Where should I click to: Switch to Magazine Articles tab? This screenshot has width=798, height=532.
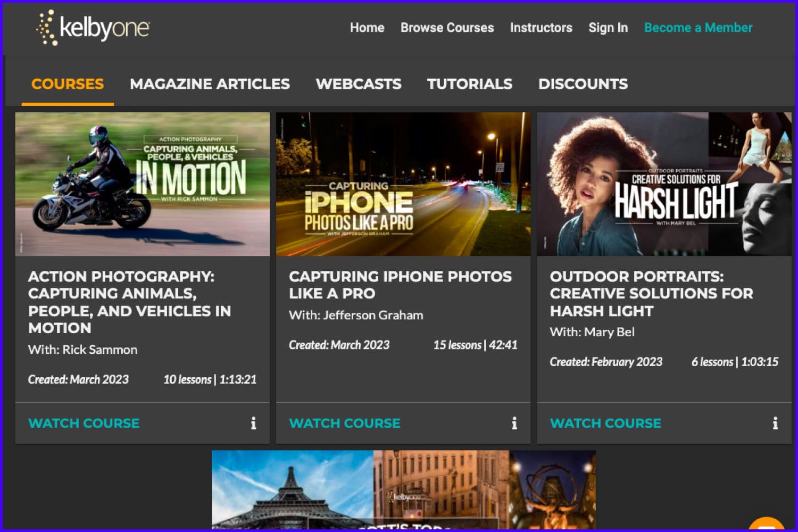[210, 84]
